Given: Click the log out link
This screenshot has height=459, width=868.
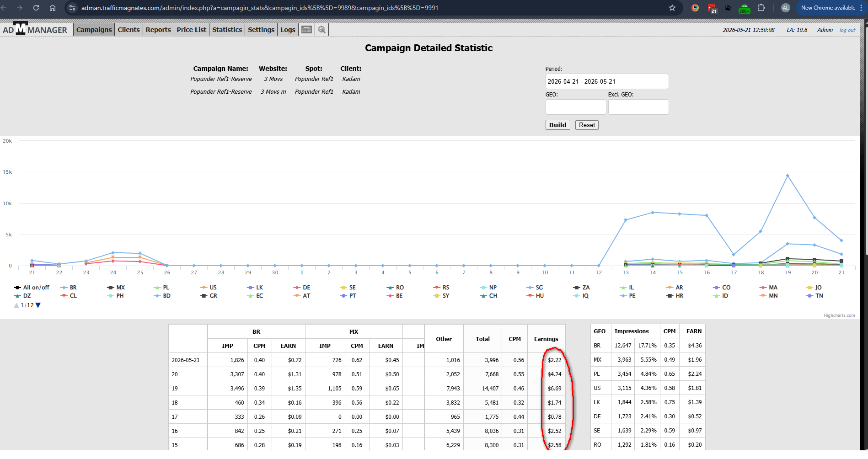Looking at the screenshot, I should point(847,30).
